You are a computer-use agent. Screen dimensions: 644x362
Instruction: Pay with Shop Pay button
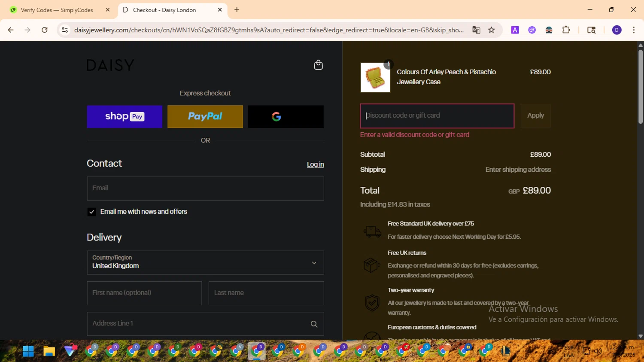(x=125, y=116)
